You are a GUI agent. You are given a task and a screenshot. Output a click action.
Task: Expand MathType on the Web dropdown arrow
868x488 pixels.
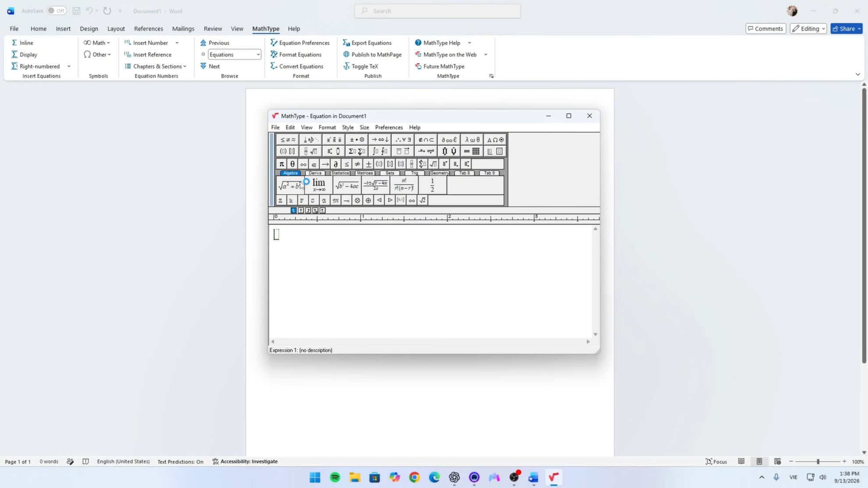[x=486, y=54]
